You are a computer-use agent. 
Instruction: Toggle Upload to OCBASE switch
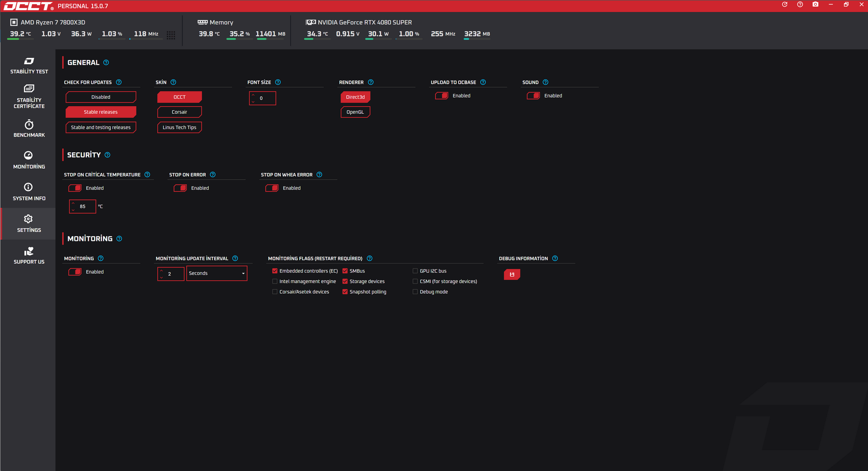point(442,96)
